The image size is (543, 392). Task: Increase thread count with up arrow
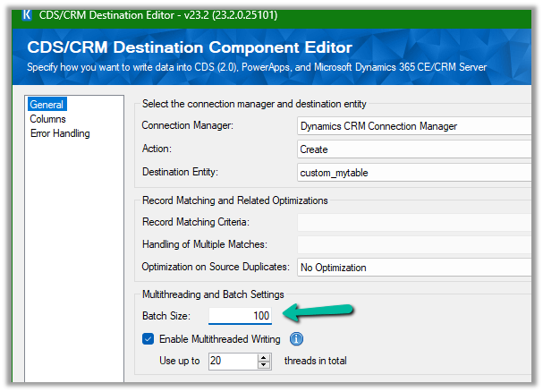tap(264, 357)
